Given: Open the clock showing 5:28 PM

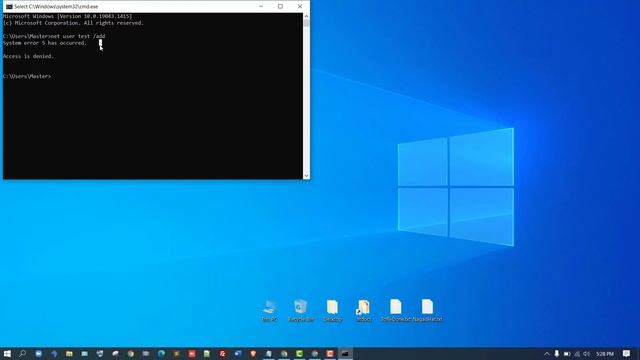Looking at the screenshot, I should 605,353.
